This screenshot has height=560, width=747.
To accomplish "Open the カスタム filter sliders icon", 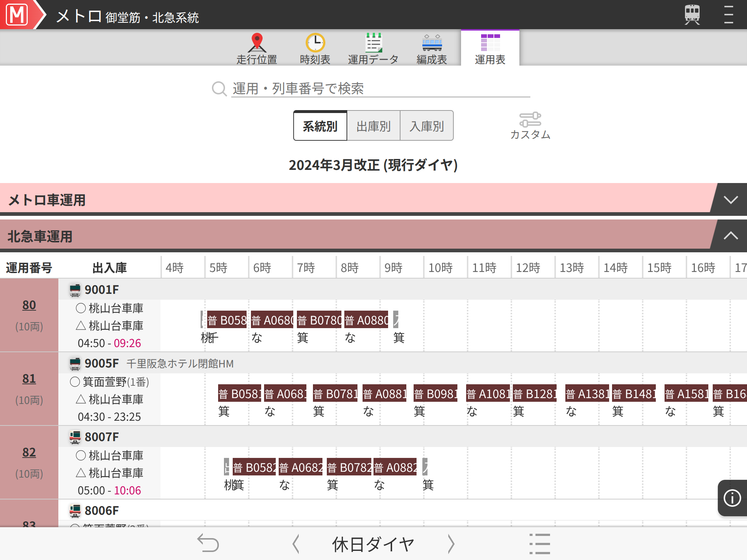I will click(x=530, y=120).
